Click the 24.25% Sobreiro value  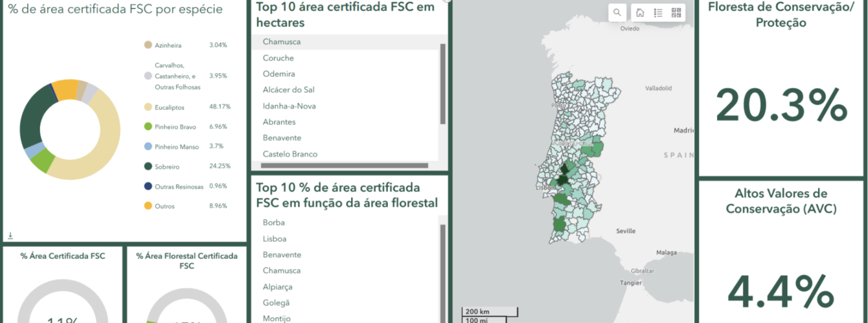click(220, 166)
